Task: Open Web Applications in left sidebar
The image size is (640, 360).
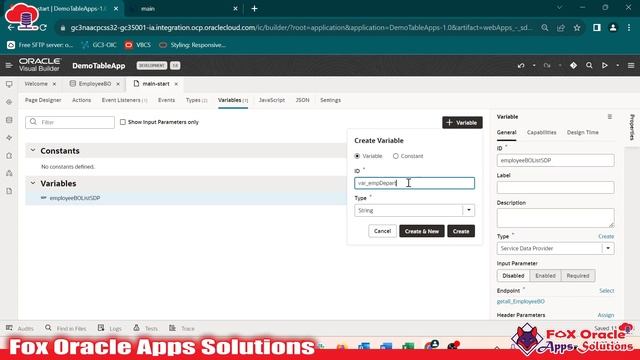Action: 9,84
